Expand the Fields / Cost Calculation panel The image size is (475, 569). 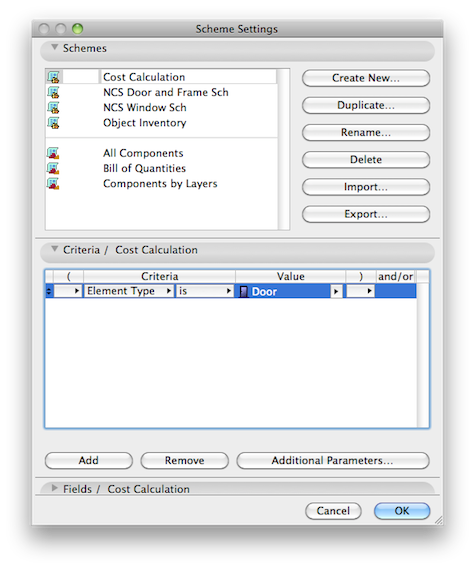(54, 488)
